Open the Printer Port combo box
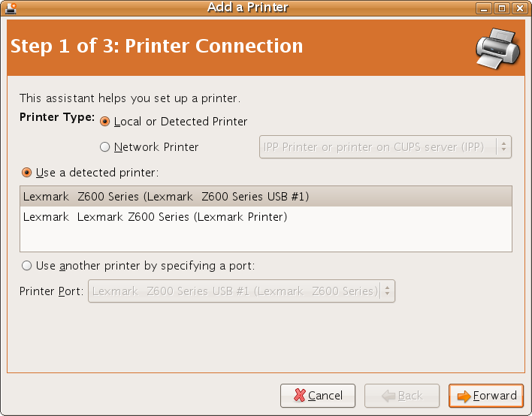 (241, 291)
